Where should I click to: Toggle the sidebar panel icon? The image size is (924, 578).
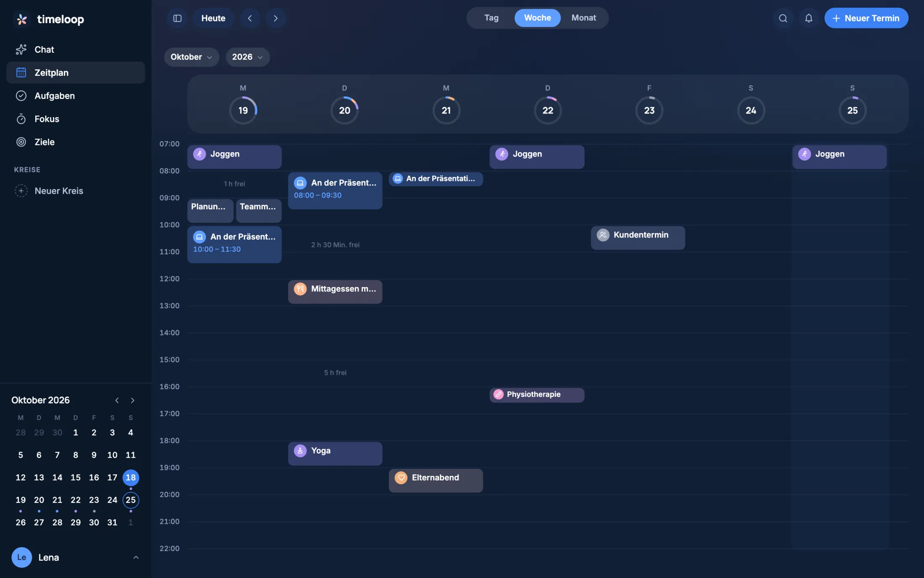(x=177, y=18)
